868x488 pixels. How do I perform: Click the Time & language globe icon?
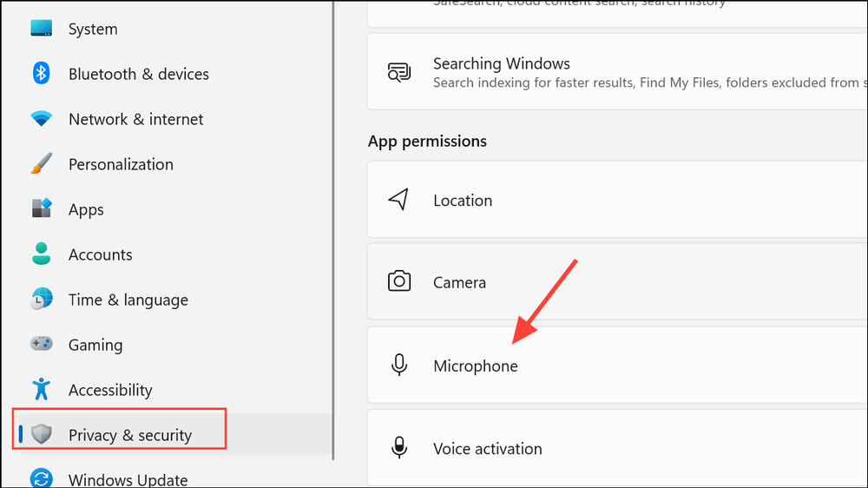click(x=42, y=299)
